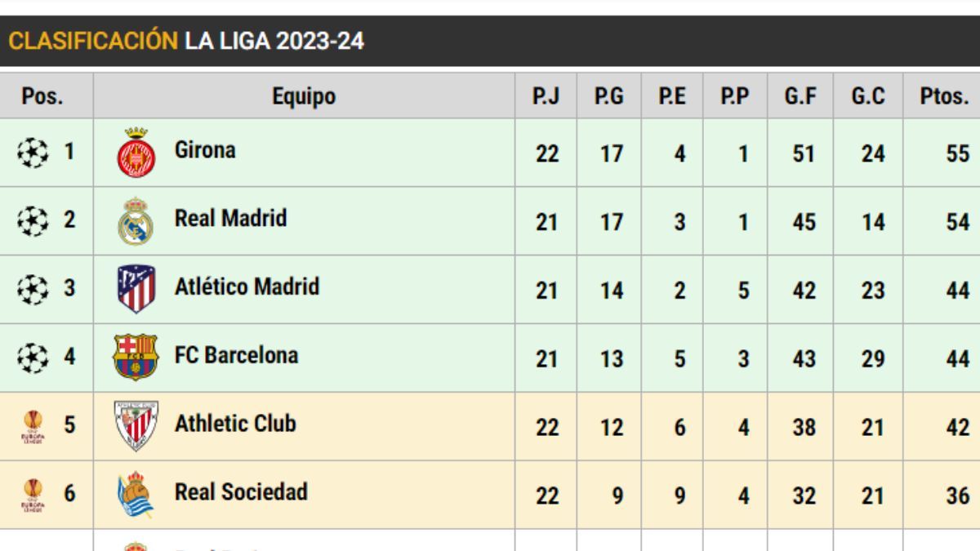Click the Equipo column header
The height and width of the screenshot is (551, 980).
point(304,96)
